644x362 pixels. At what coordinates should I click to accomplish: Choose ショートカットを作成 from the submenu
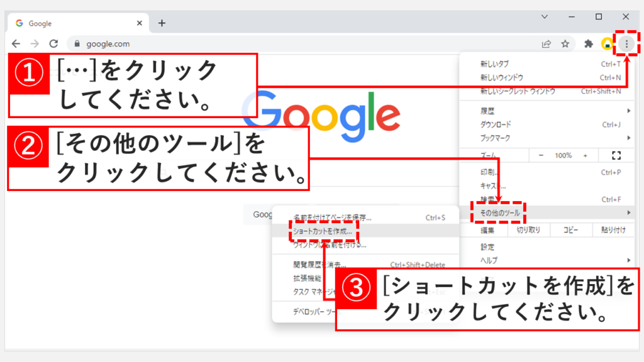point(365,231)
